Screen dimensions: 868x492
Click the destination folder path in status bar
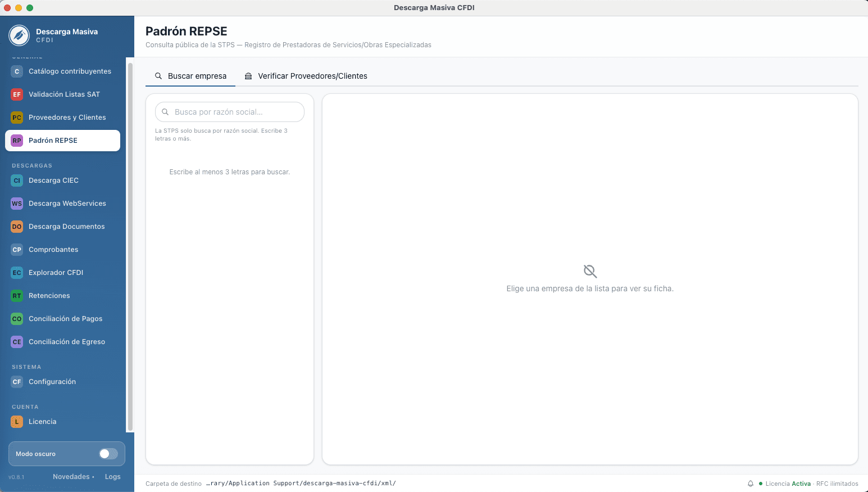tap(301, 484)
